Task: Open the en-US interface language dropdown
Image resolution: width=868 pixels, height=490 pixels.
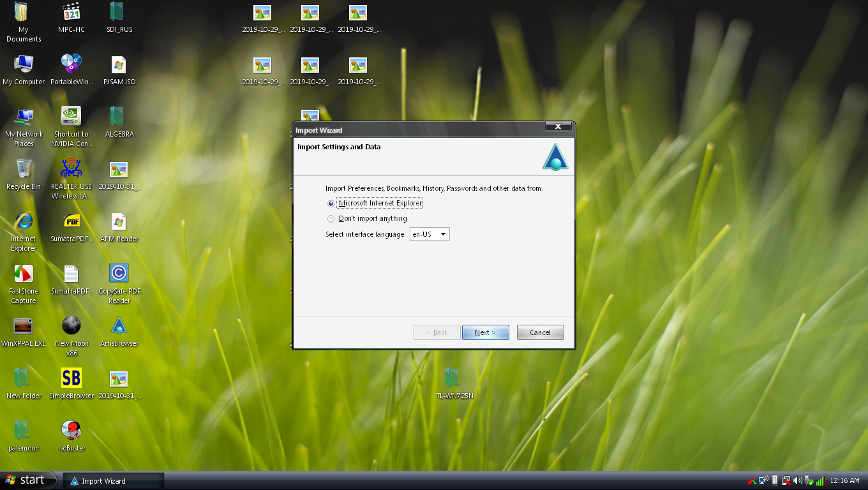Action: pyautogui.click(x=443, y=234)
